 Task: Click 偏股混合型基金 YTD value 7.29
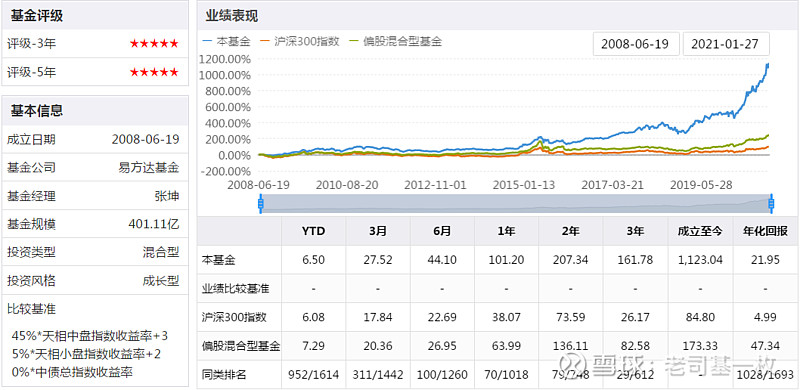[313, 346]
